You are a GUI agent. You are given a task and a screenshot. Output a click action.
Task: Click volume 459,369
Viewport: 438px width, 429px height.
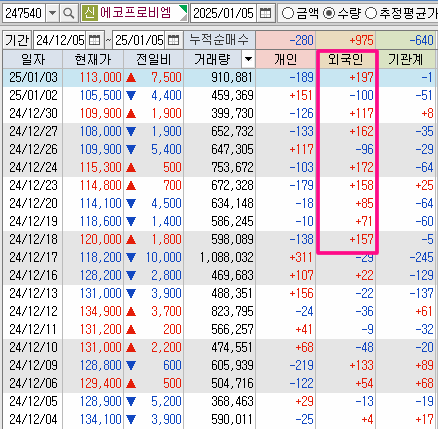coord(232,95)
